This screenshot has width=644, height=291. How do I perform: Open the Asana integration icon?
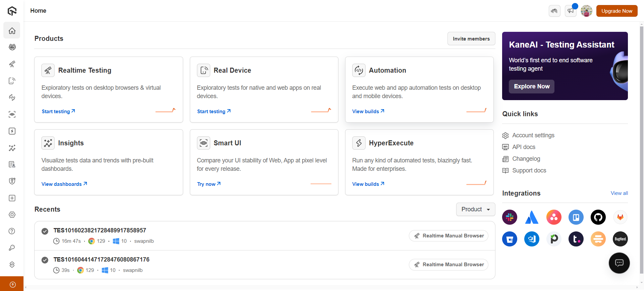(554, 217)
